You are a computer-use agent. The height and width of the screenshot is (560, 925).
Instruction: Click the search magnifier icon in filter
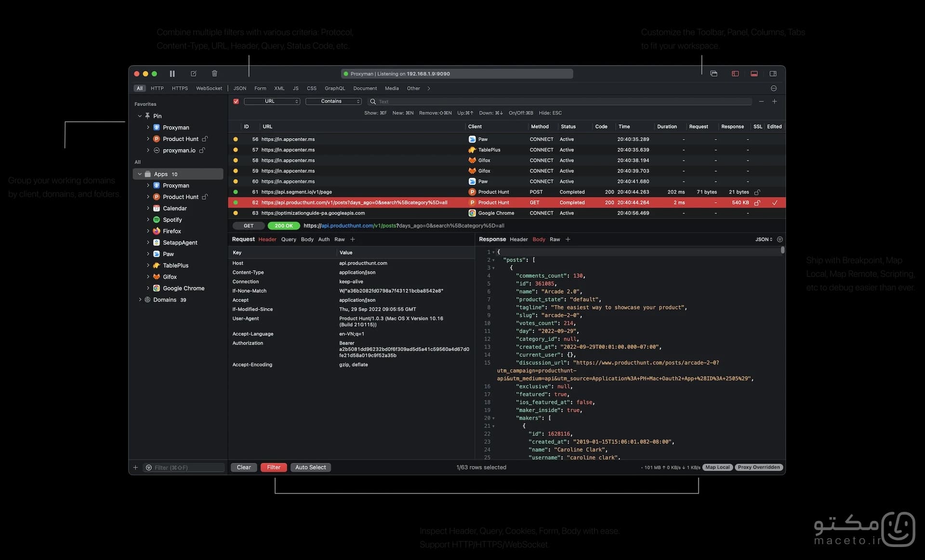pos(373,102)
